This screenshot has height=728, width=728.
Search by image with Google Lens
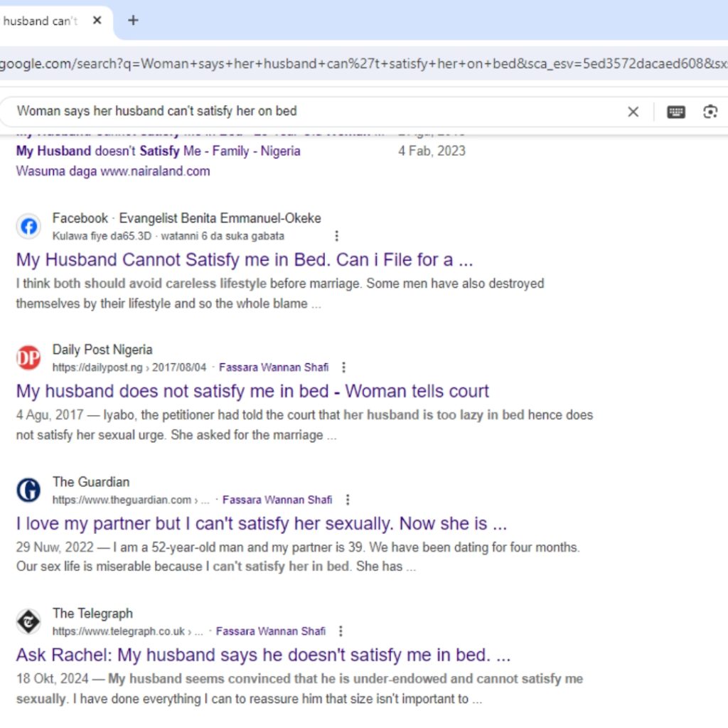coord(710,112)
